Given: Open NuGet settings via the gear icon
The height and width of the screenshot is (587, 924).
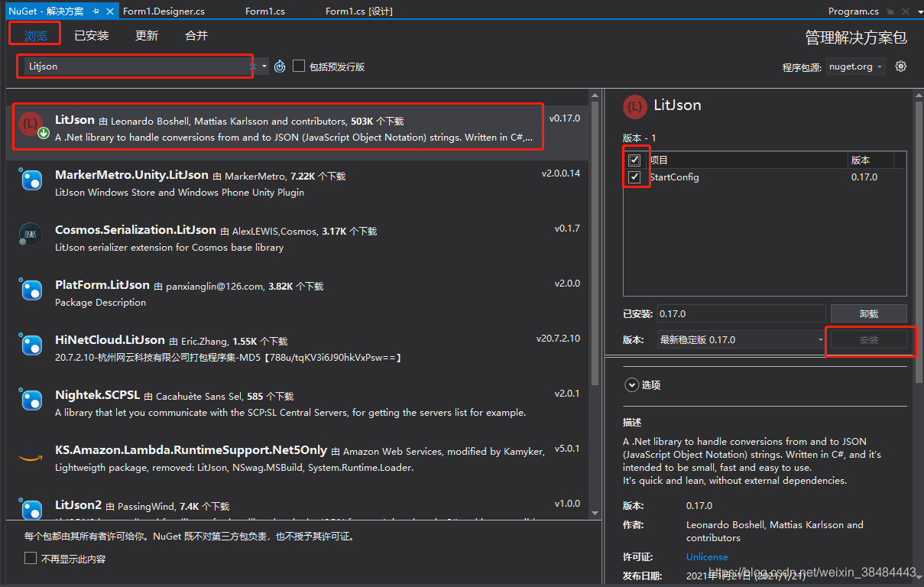Looking at the screenshot, I should (x=901, y=66).
